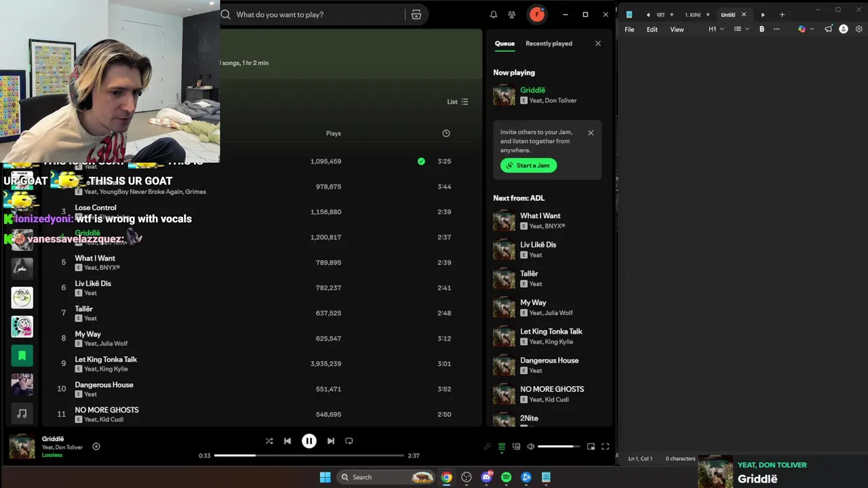Open the Windows Start button
The image size is (868, 488).
325,477
